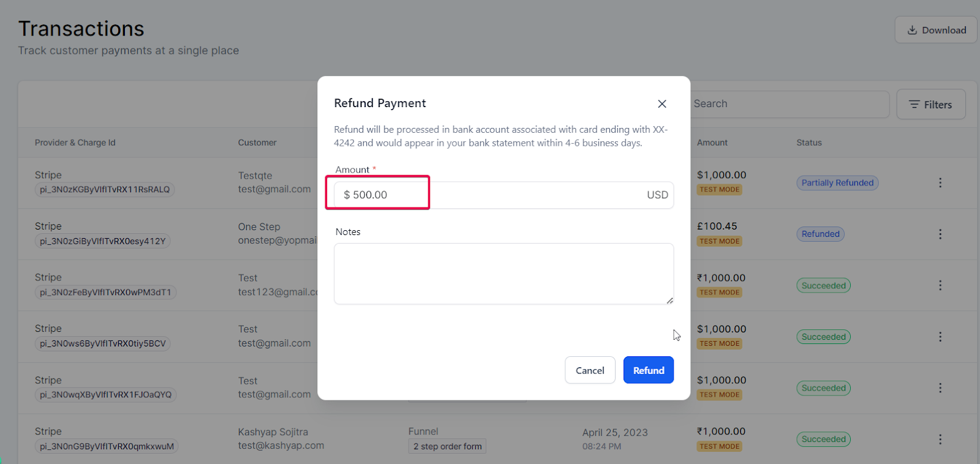Click the charge ID pi_3N0zKGByVIfITvRX11RsRALQ
980x464 pixels.
tap(105, 190)
